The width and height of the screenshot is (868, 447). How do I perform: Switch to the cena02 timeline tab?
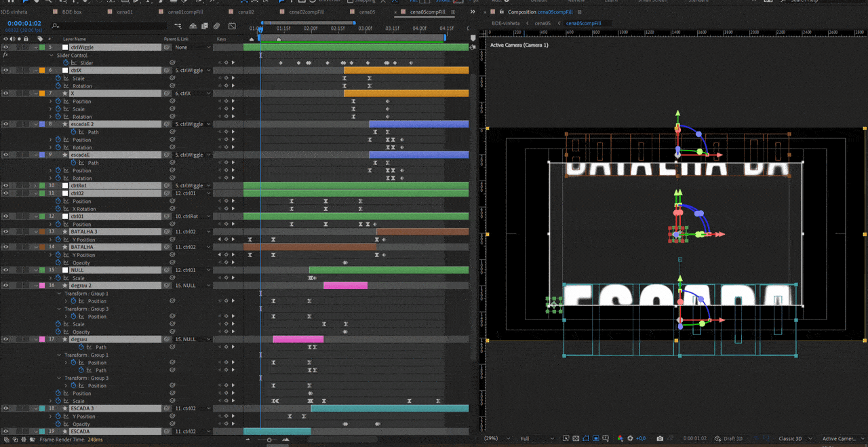[246, 12]
